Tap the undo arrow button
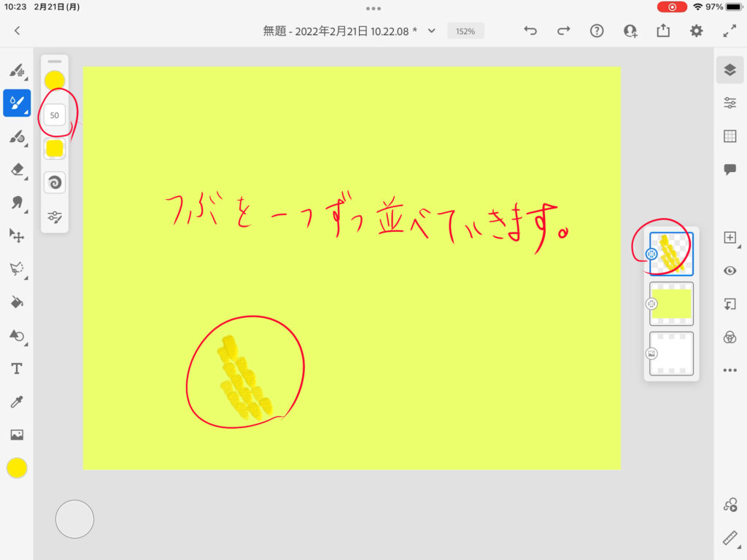 pyautogui.click(x=530, y=31)
